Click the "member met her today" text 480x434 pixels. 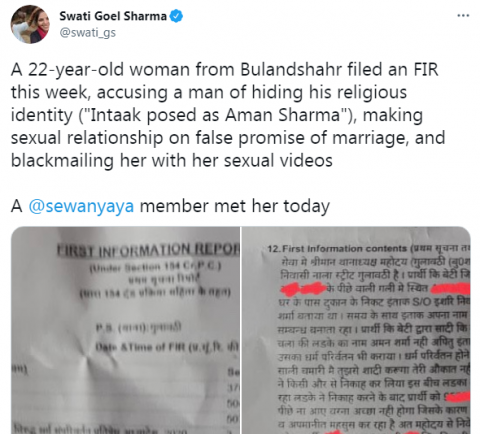click(235, 206)
